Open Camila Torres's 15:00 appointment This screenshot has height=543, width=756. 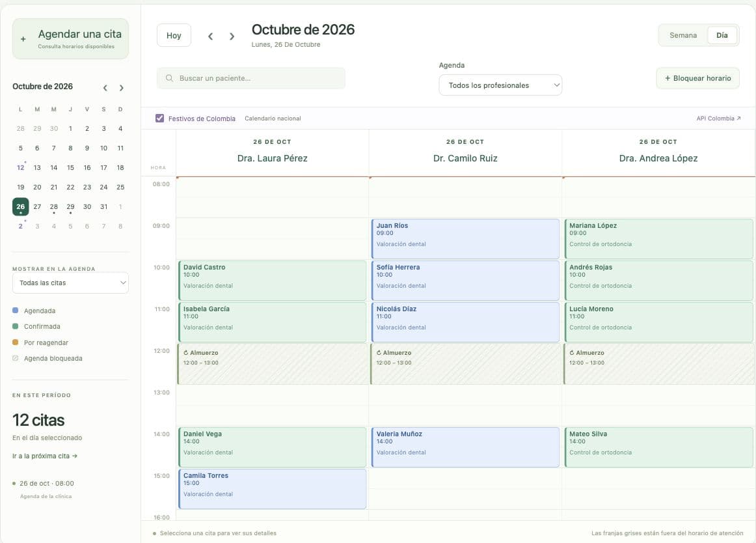(273, 488)
